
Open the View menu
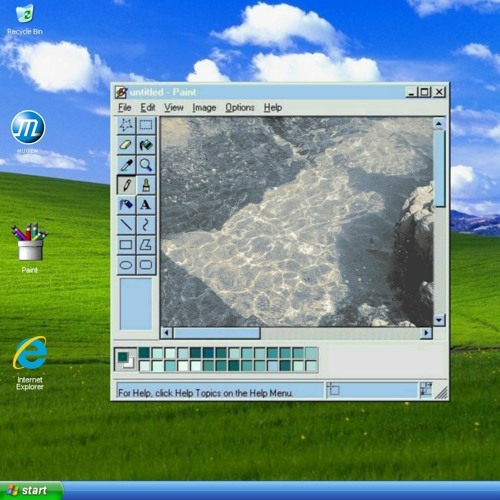coord(174,108)
